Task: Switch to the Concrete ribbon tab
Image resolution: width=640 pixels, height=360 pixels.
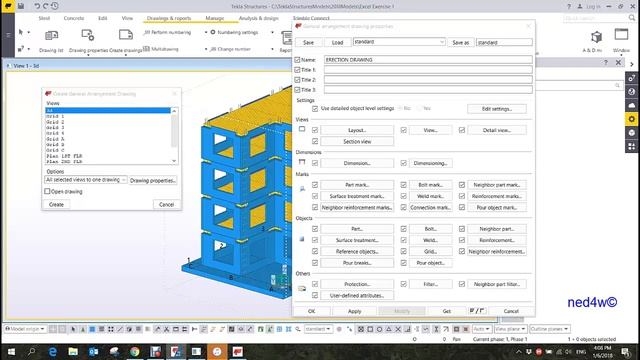Action: tap(74, 18)
